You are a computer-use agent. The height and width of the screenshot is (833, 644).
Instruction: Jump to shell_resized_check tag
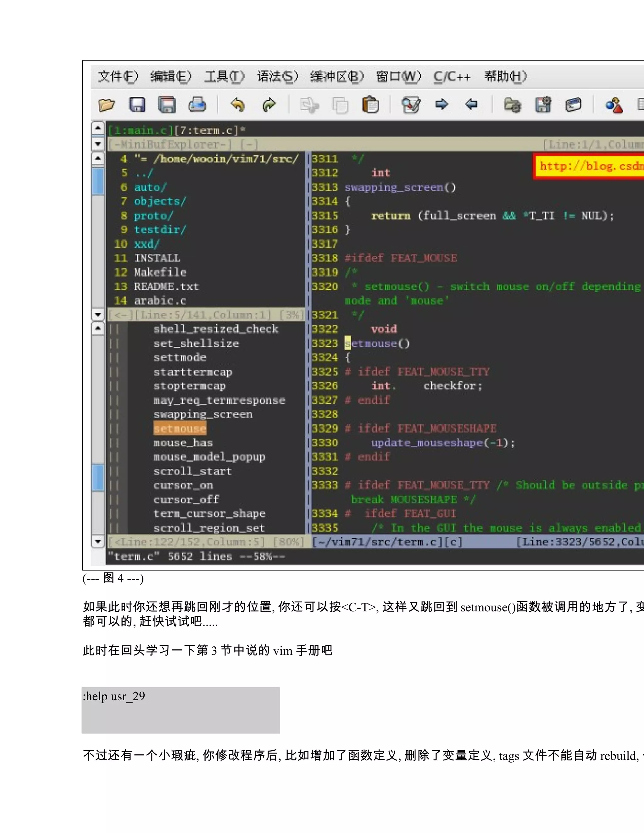(x=216, y=329)
